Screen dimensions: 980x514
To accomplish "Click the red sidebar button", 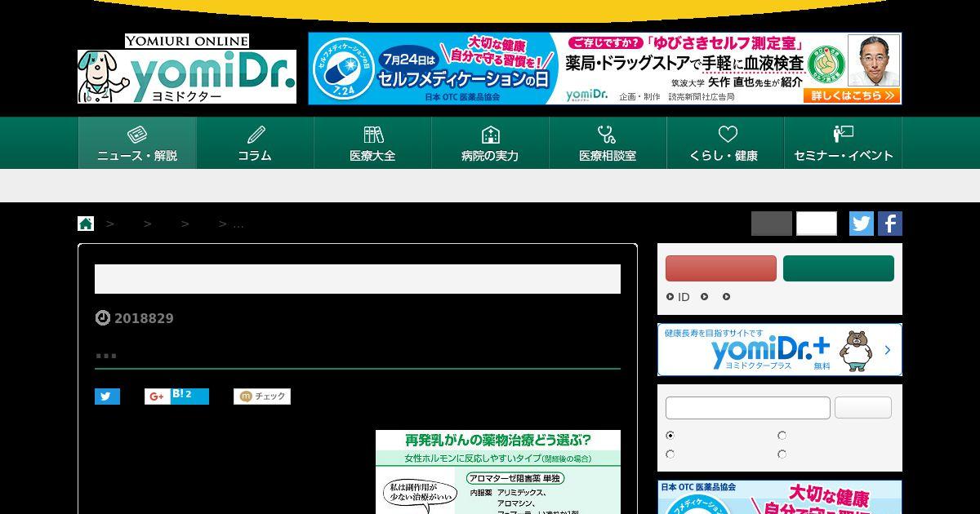I will coord(721,268).
